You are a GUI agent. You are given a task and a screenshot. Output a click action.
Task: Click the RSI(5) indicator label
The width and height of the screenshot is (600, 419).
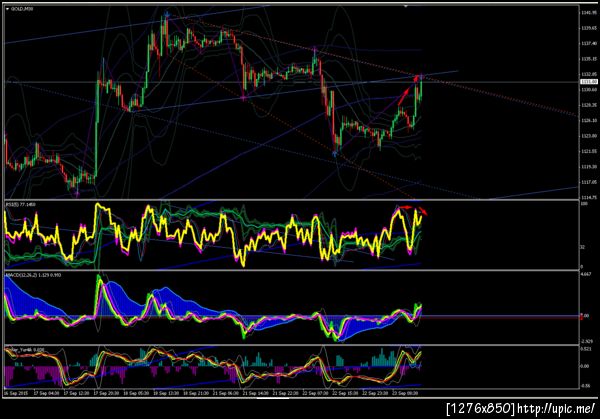[20, 205]
